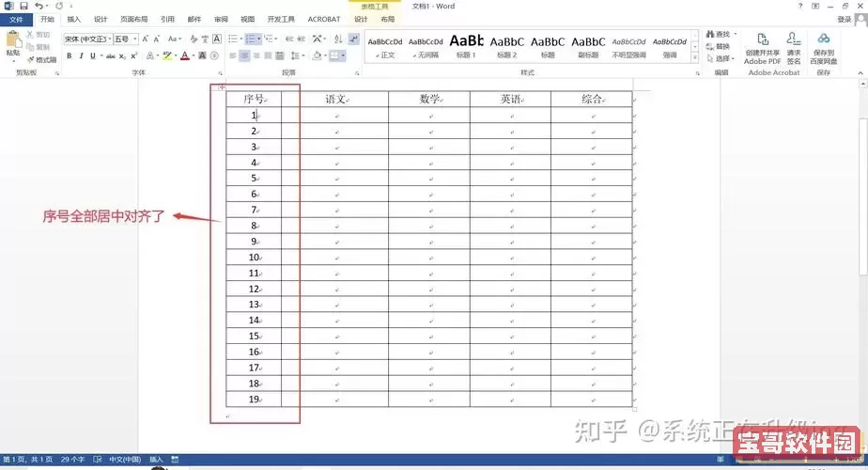Click the Character Shading icon

[202, 56]
